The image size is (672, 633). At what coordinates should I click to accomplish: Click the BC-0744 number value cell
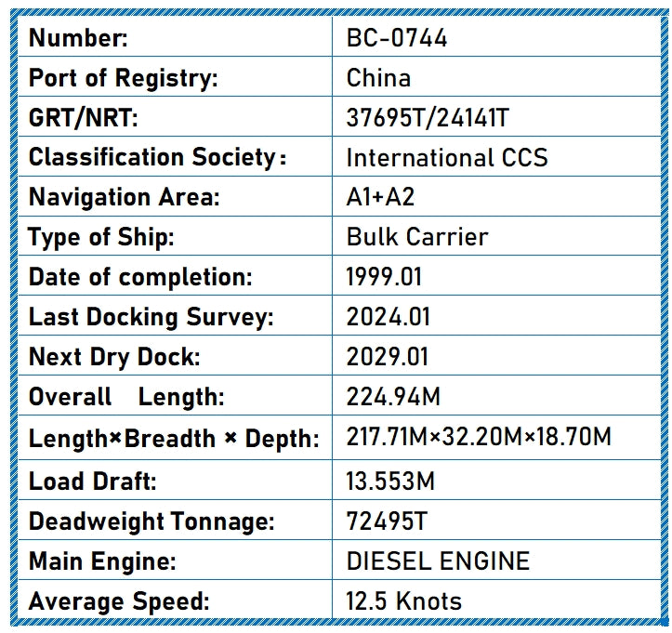coord(397,38)
